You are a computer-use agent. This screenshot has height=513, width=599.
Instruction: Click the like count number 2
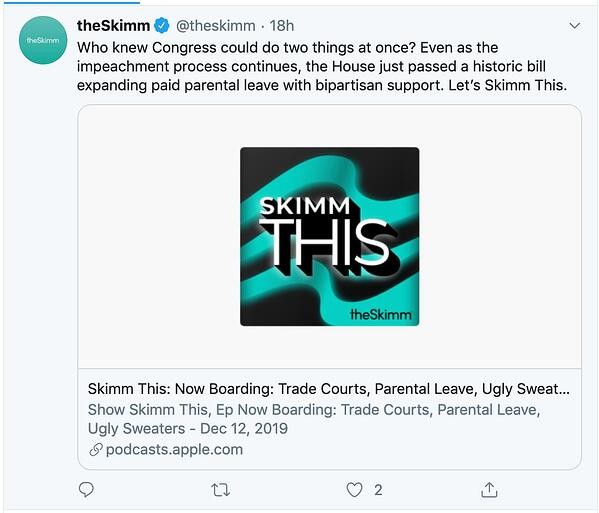[378, 490]
